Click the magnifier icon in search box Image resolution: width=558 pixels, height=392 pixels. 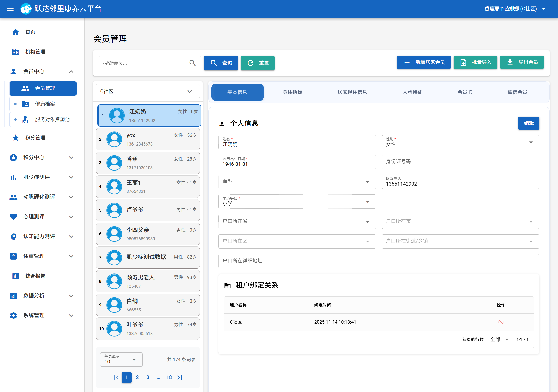[192, 63]
